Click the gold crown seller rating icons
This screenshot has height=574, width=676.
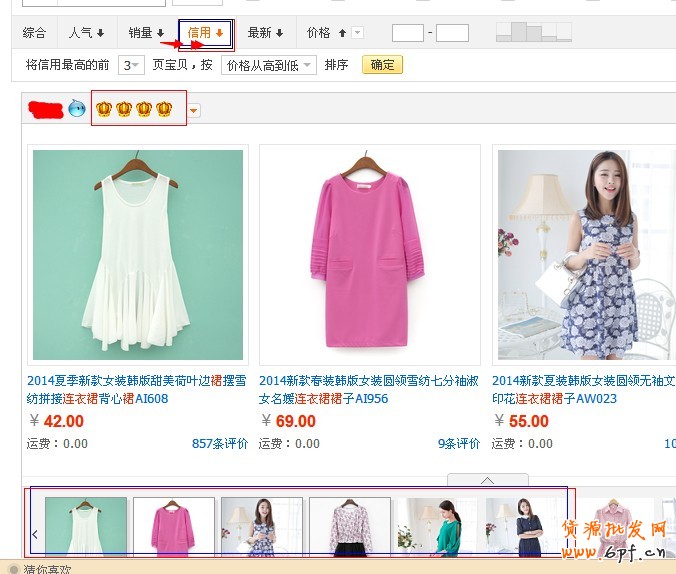tap(135, 108)
